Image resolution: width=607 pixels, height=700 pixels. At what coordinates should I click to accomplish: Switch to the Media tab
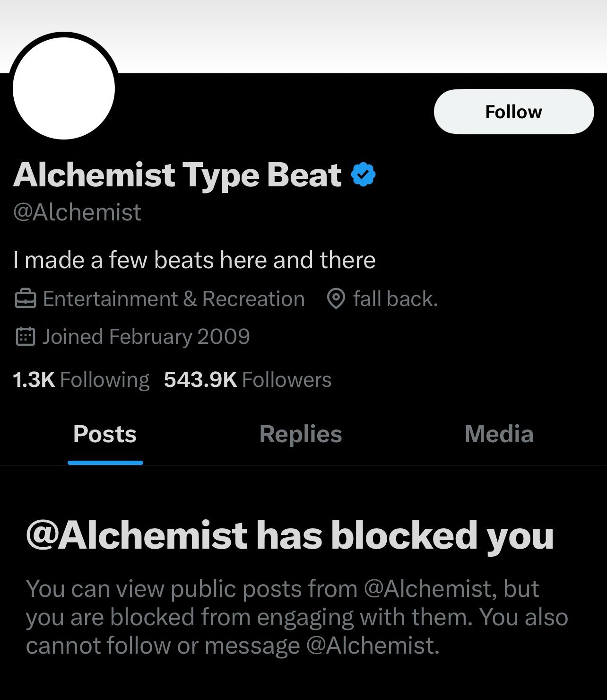(x=499, y=434)
